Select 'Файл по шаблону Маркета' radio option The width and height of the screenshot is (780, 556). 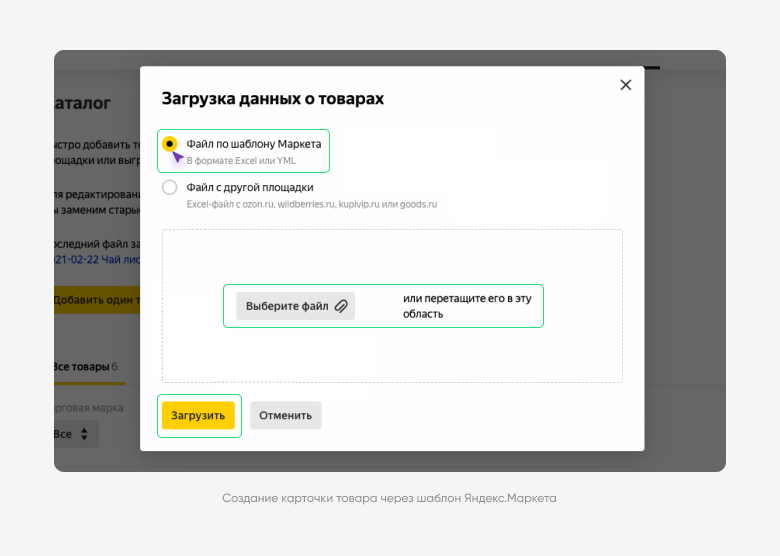pos(170,144)
